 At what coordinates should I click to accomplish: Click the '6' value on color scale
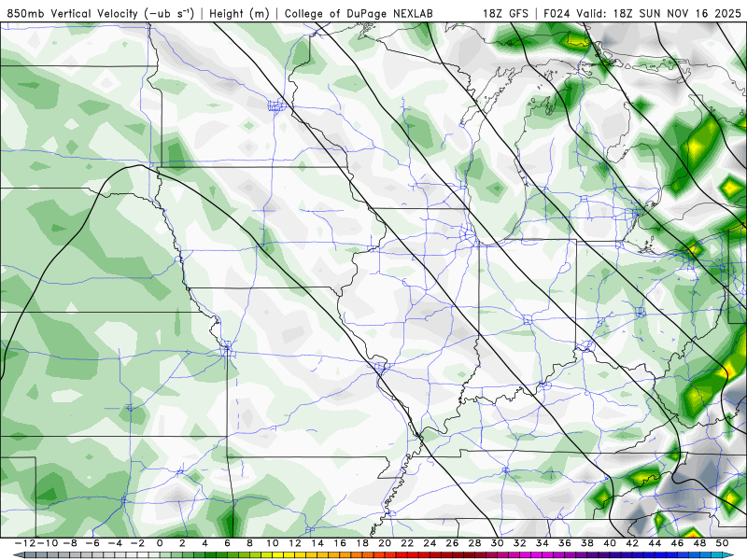click(227, 543)
